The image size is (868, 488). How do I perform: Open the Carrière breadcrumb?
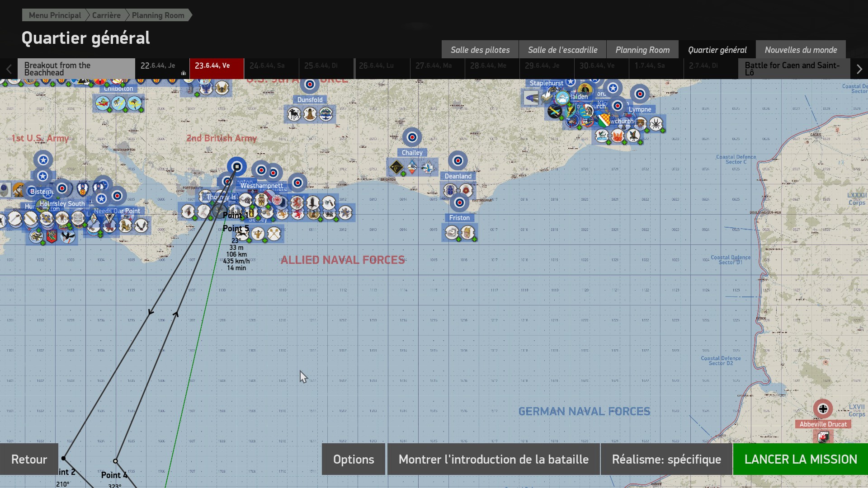point(106,15)
